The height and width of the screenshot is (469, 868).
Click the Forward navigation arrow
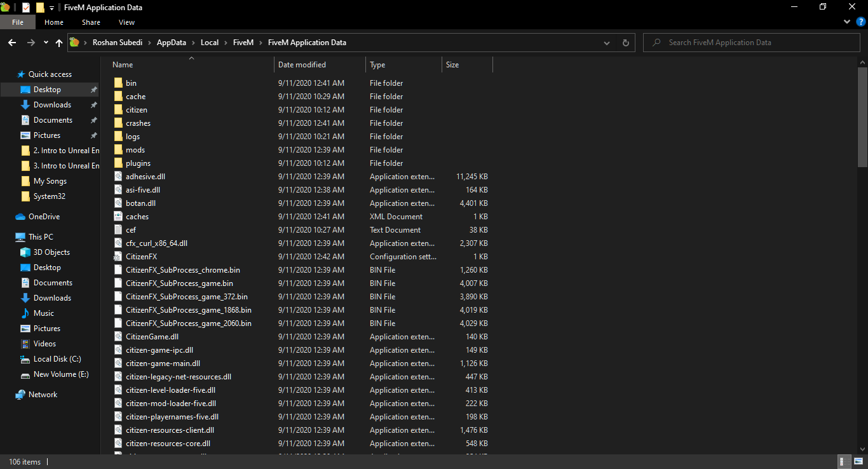pyautogui.click(x=31, y=43)
